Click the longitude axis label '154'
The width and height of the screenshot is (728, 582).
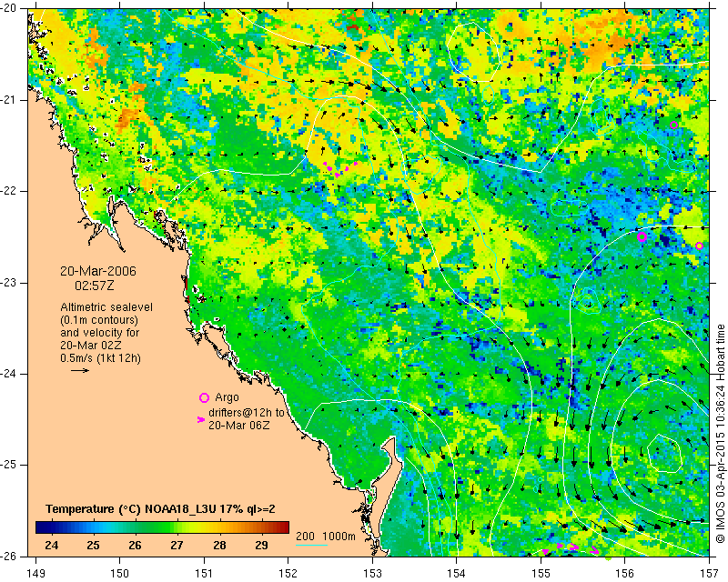pos(457,573)
